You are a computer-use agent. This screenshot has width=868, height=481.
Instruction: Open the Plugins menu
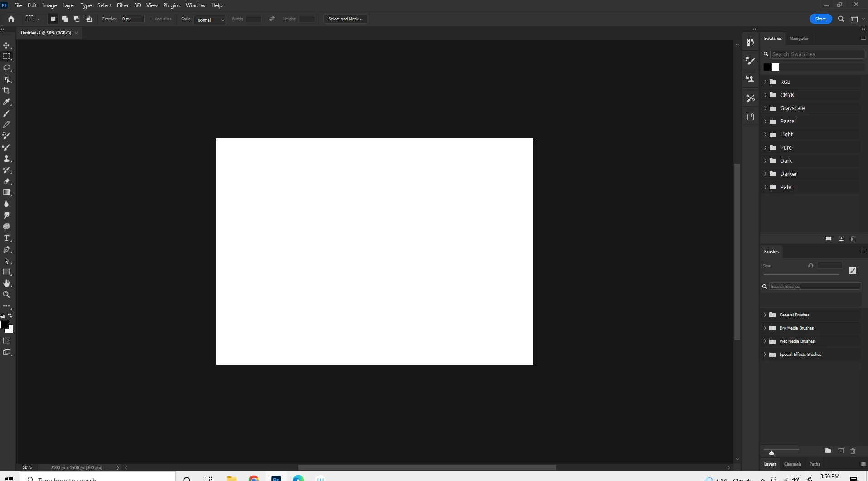pyautogui.click(x=172, y=5)
